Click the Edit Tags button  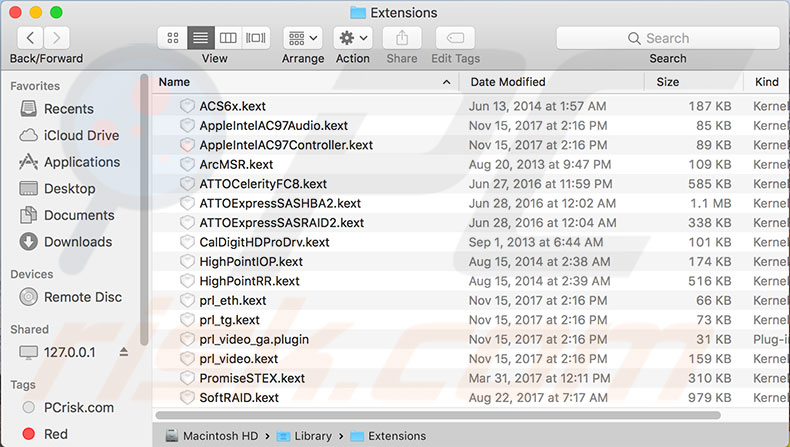click(455, 38)
